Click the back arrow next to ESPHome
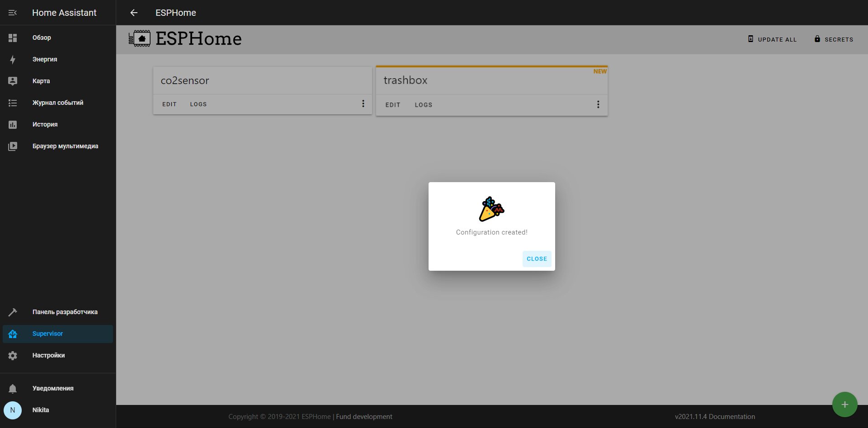The width and height of the screenshot is (868, 428). point(134,13)
